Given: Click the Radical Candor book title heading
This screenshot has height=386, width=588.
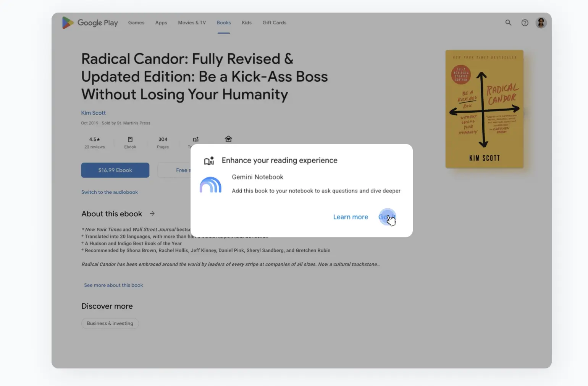Looking at the screenshot, I should coord(205,76).
